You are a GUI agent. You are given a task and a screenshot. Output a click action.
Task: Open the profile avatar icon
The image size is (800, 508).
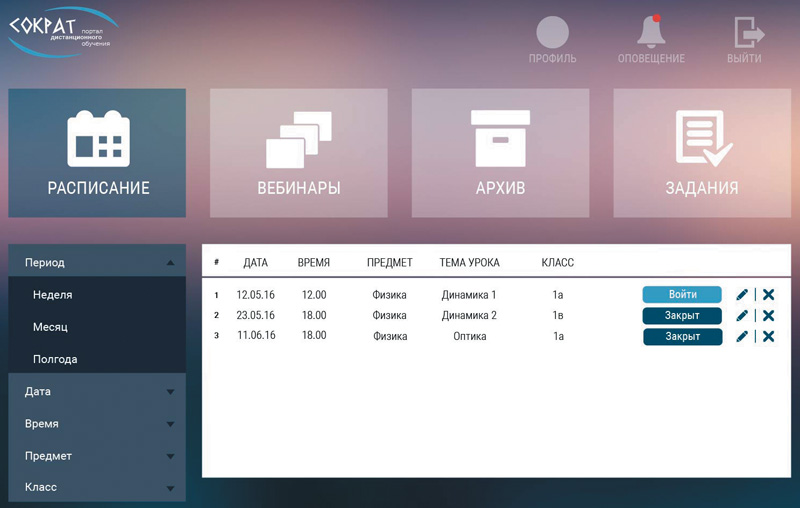[552, 33]
